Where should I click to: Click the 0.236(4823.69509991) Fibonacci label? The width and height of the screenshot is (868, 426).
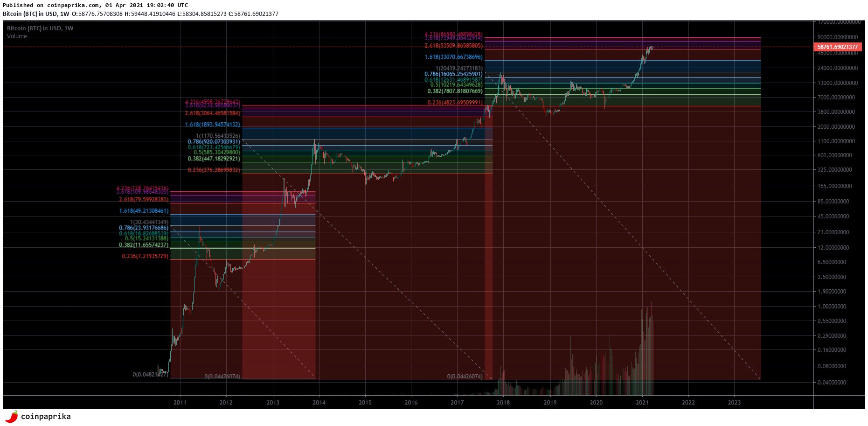[455, 103]
